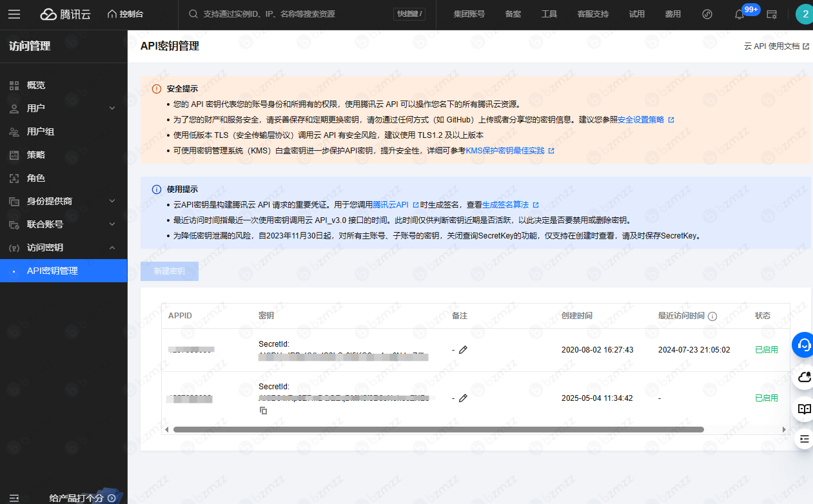
Task: Open 云 API 使用文档 link
Action: (776, 46)
